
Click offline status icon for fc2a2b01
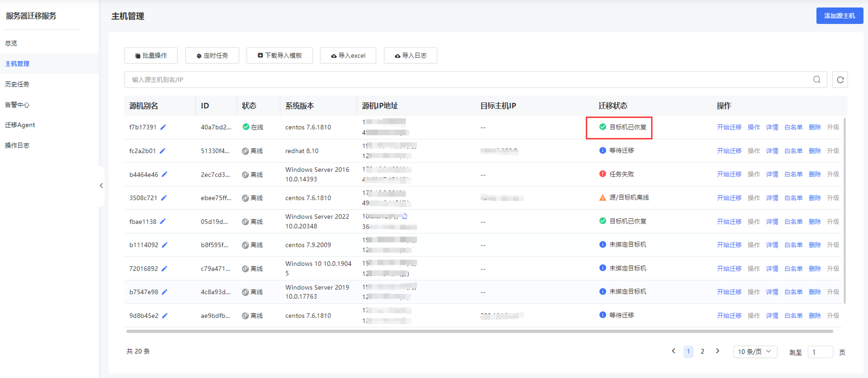pos(245,151)
